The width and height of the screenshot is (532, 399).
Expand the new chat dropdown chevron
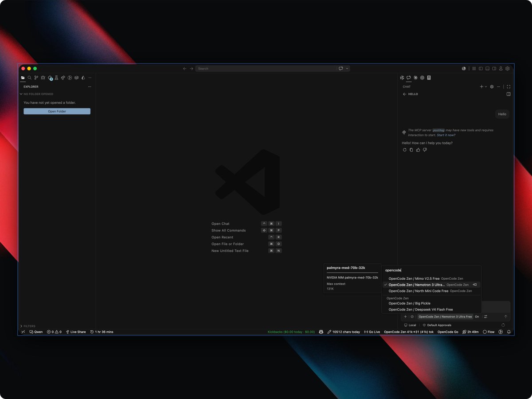(x=486, y=87)
